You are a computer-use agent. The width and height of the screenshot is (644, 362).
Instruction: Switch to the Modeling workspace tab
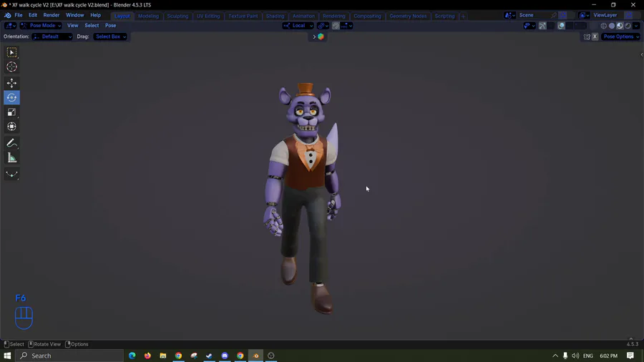click(148, 16)
